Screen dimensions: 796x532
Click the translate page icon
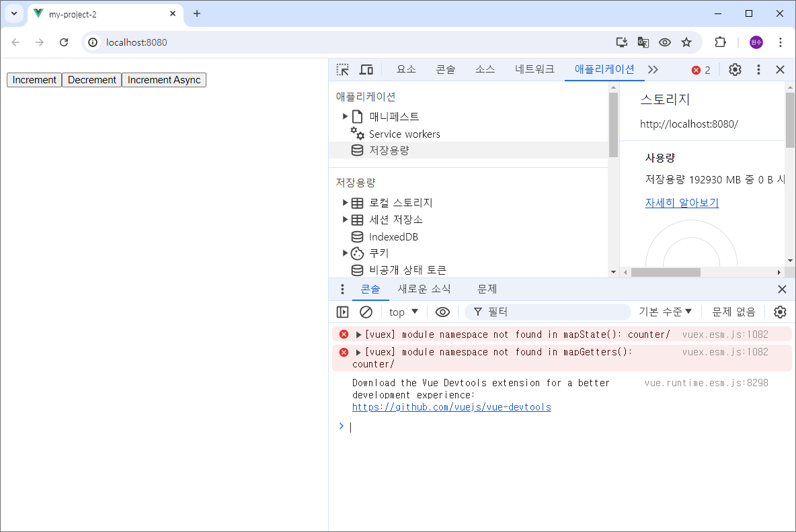[643, 42]
